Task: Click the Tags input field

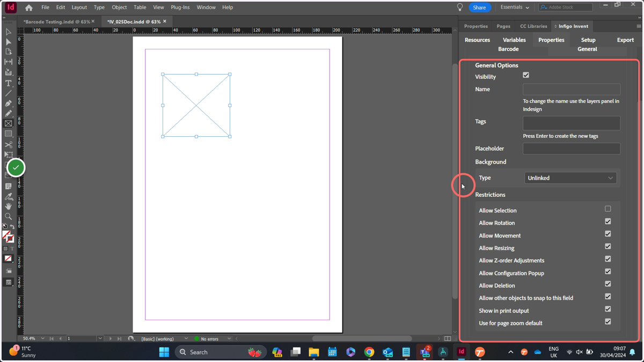Action: [572, 123]
